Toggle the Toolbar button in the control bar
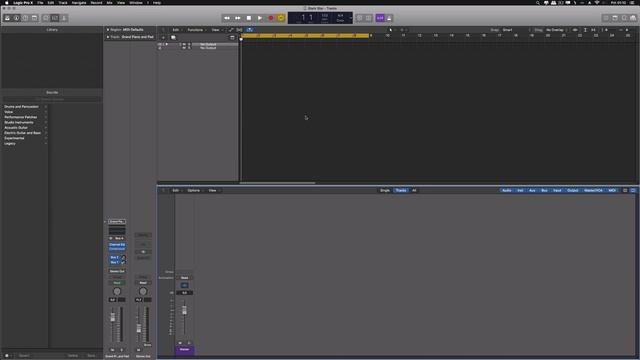640x360 pixels. pyautogui.click(x=34, y=18)
